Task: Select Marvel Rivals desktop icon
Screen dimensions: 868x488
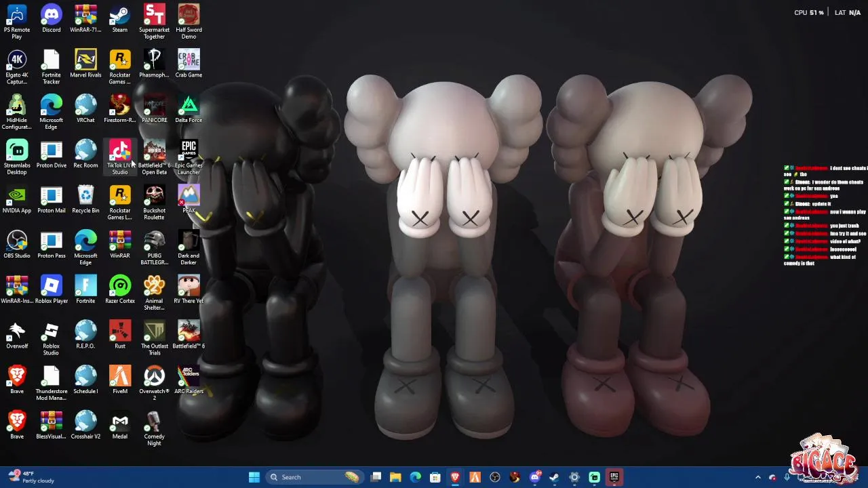Action: click(x=85, y=64)
